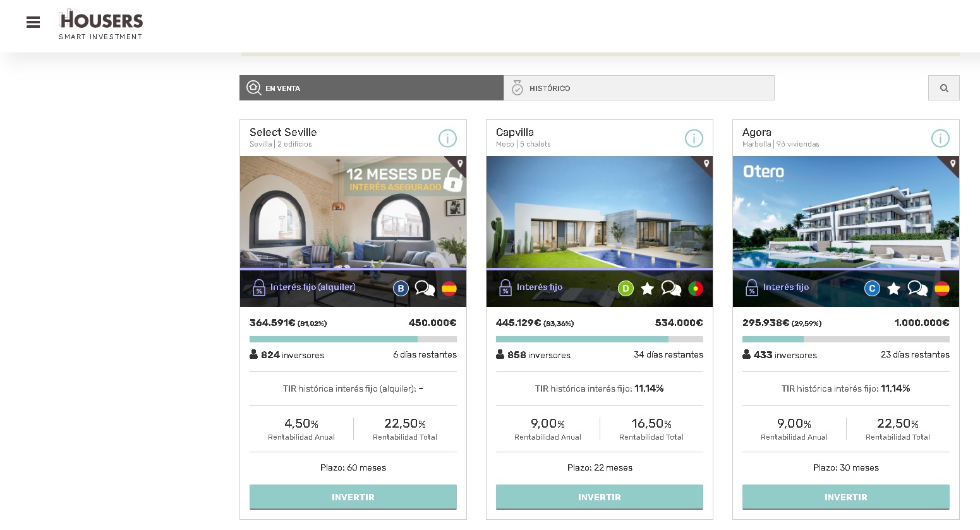The width and height of the screenshot is (980, 530).
Task: Click Portugal flag on Capvilla
Action: [696, 289]
